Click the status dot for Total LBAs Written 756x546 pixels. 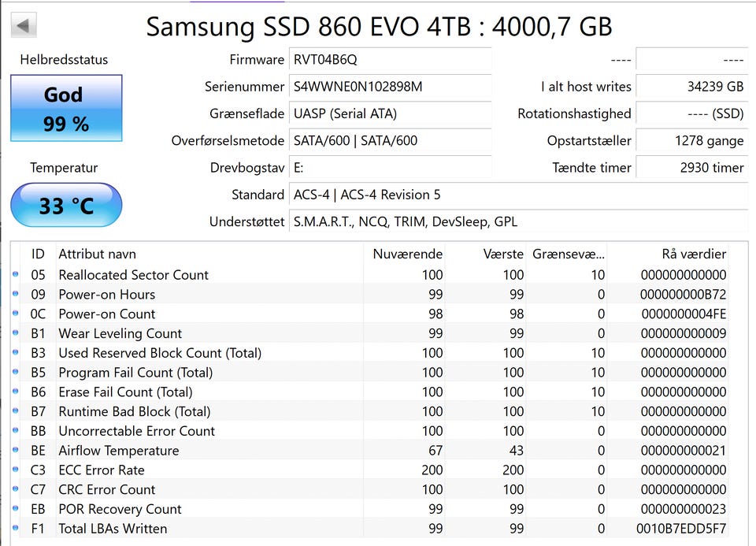[16, 528]
